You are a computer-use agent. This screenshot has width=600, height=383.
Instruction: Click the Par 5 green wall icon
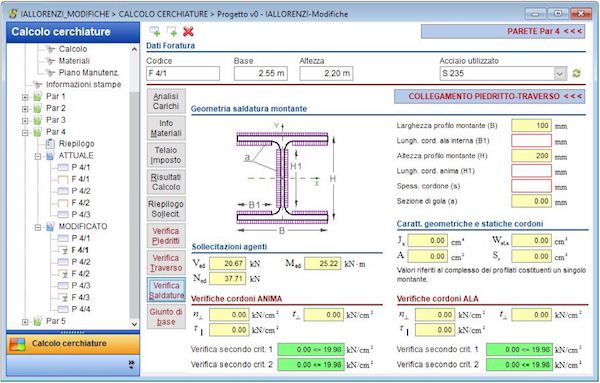[x=38, y=321]
